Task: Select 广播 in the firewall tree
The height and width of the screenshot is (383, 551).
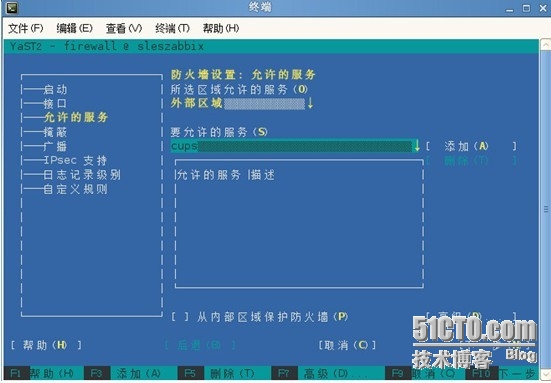Action: pos(55,146)
